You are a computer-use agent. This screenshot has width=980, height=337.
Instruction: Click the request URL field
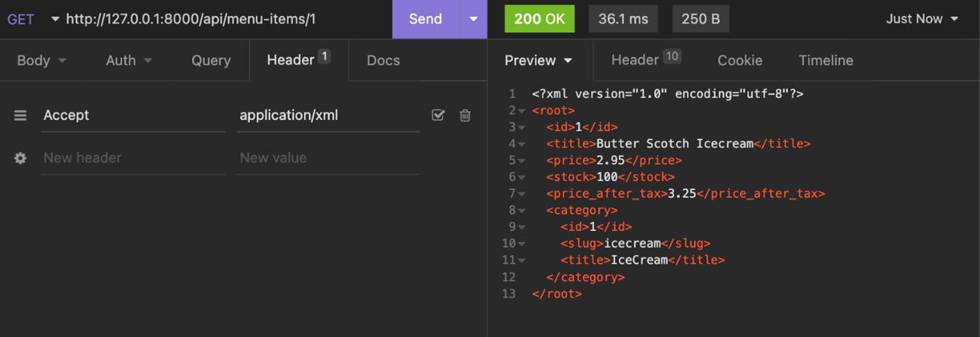click(222, 19)
